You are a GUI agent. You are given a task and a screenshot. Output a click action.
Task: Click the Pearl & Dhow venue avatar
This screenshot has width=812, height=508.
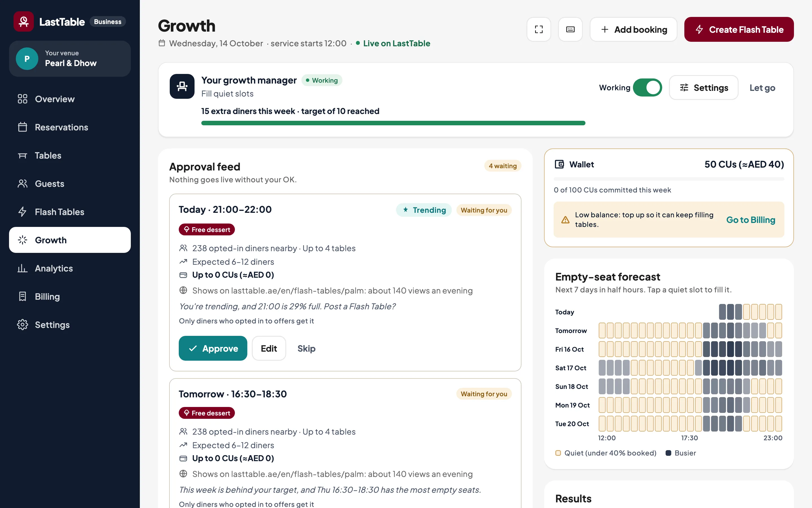click(27, 59)
